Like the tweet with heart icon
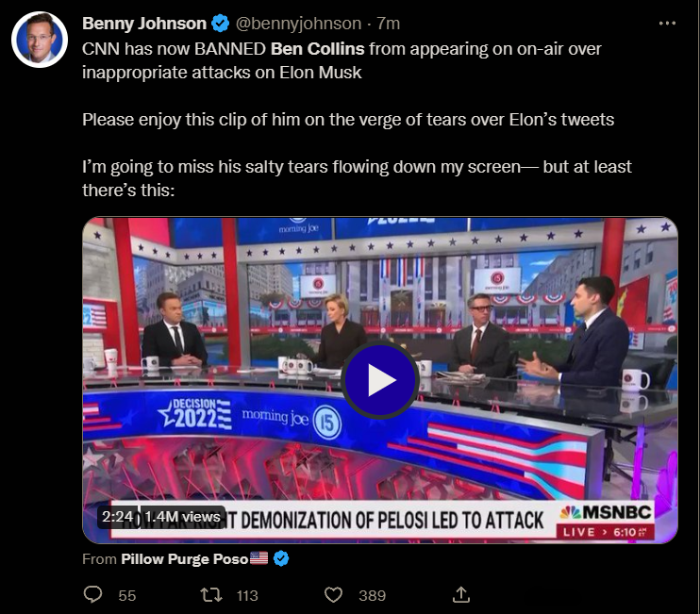The height and width of the screenshot is (614, 700). 333,595
